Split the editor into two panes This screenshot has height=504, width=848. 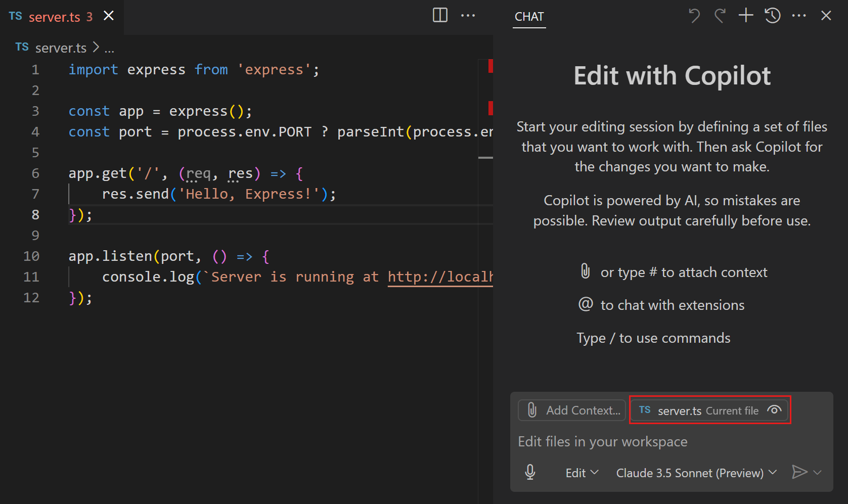[x=439, y=15]
